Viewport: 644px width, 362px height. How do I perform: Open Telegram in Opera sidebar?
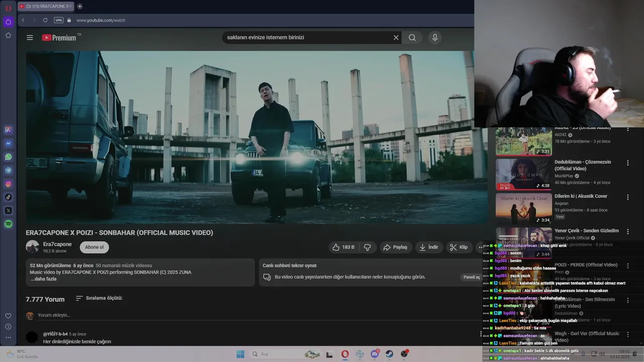8,170
